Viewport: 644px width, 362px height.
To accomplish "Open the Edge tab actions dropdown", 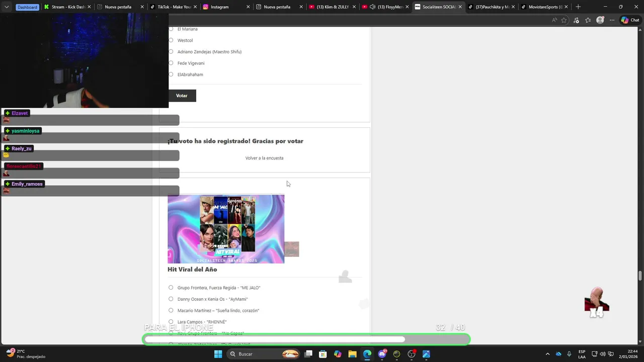I will point(7,7).
